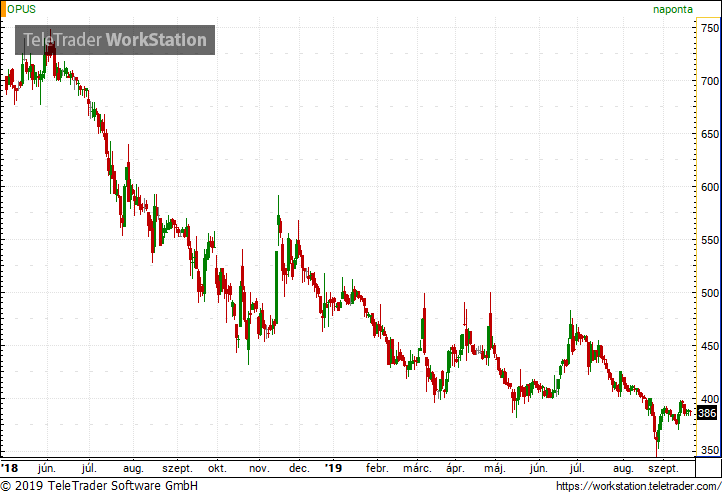
Task: Click the 'ápr.' month label
Action: [x=455, y=469]
